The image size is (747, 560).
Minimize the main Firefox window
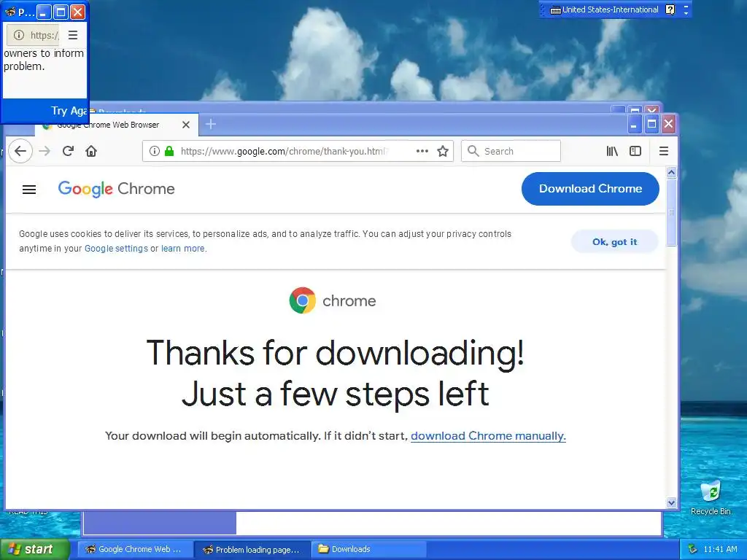click(x=634, y=124)
